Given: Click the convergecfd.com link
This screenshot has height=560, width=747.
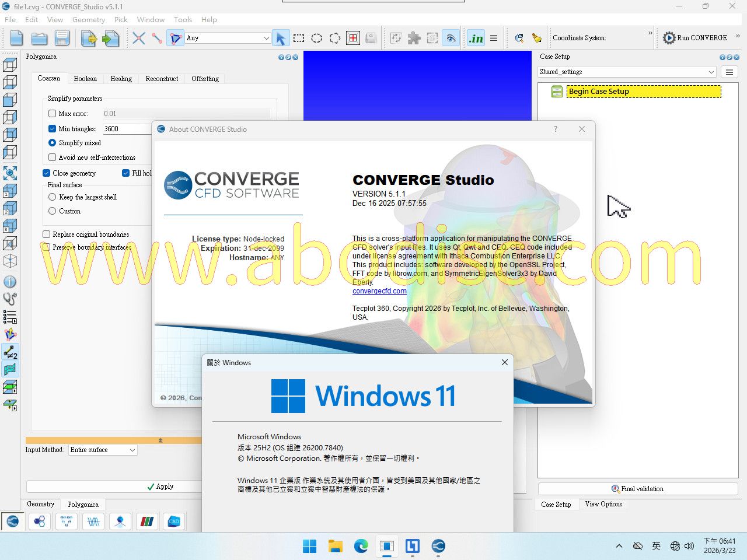Looking at the screenshot, I should [x=379, y=291].
